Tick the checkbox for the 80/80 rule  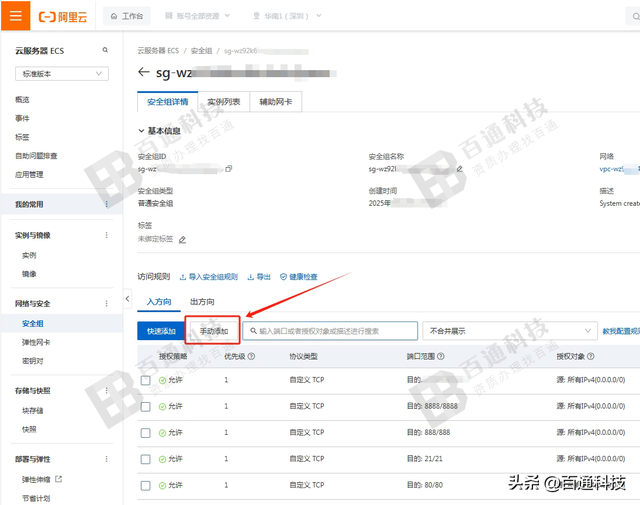[145, 485]
